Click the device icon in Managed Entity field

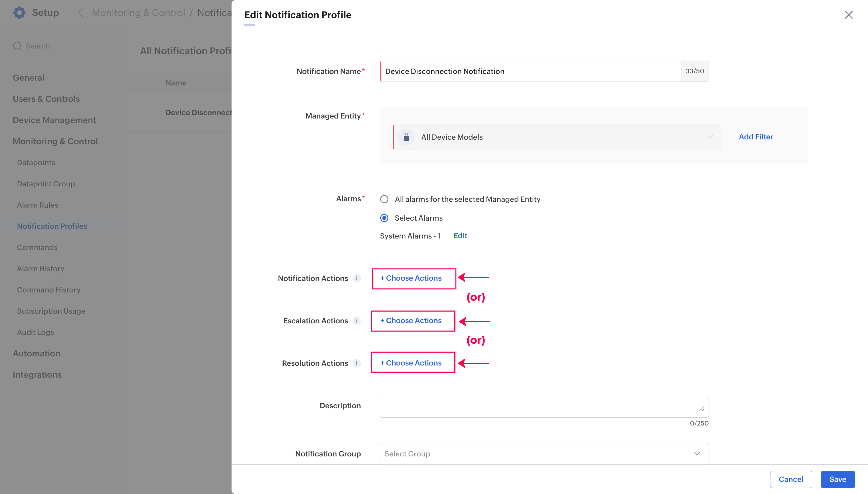406,137
